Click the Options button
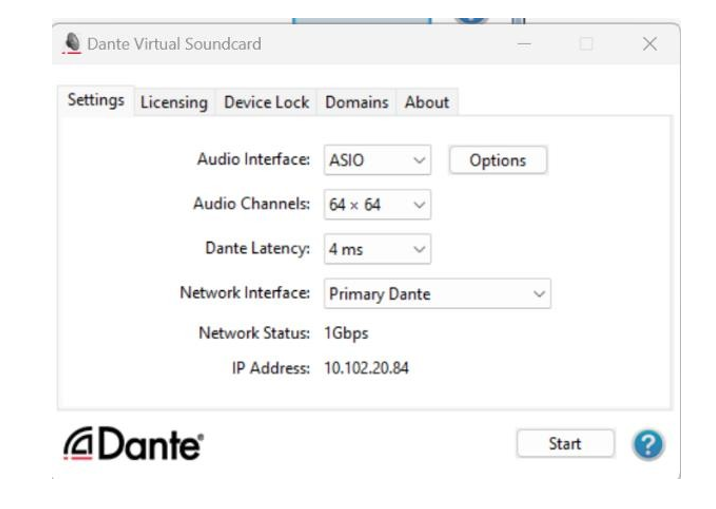This screenshot has height=509, width=716. coord(498,160)
